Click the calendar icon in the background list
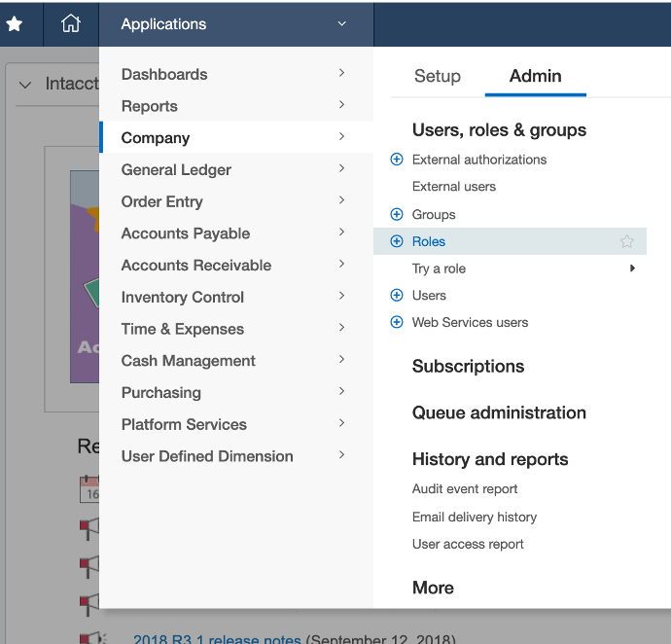671x644 pixels. 89,489
